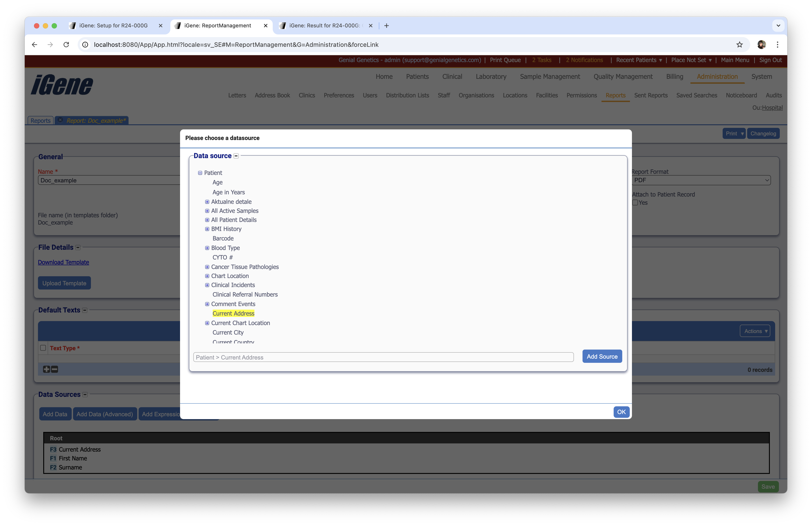
Task: Expand the Current Chart Location node
Action: coord(207,323)
